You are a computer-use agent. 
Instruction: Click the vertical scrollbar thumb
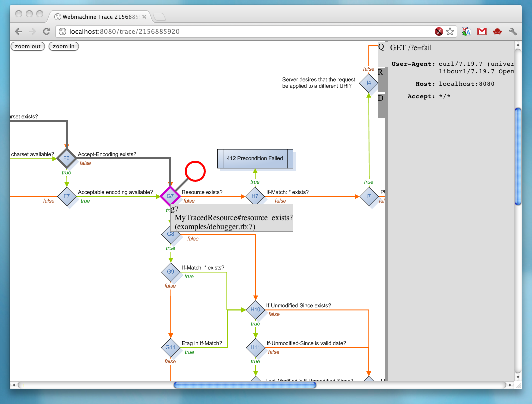pyautogui.click(x=518, y=156)
